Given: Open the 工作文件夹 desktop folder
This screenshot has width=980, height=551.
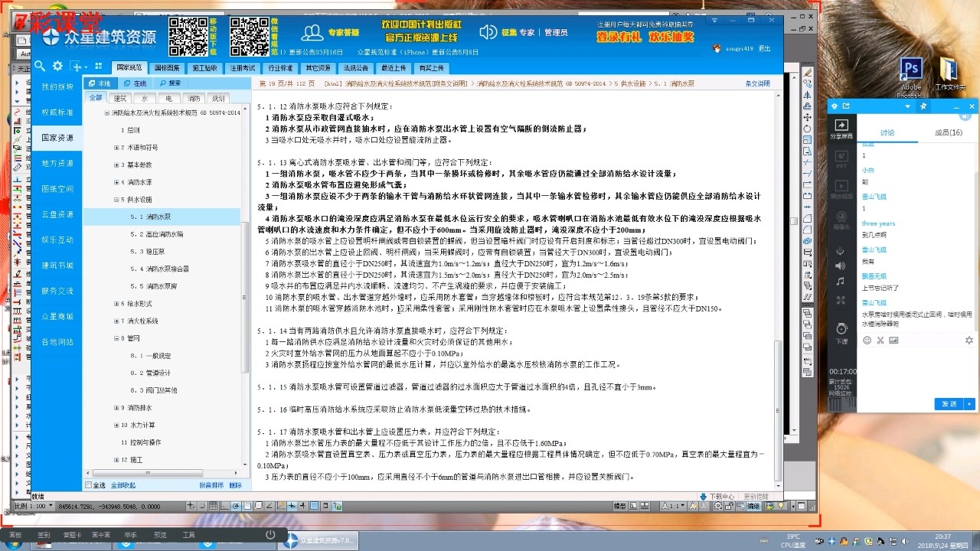Looking at the screenshot, I should (950, 74).
